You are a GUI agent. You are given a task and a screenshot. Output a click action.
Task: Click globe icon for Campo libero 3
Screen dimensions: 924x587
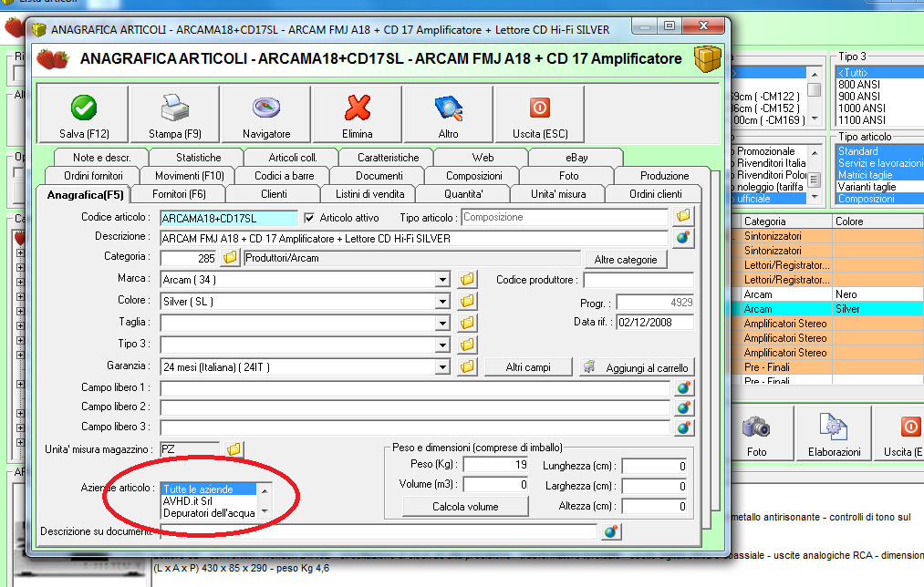[x=683, y=427]
